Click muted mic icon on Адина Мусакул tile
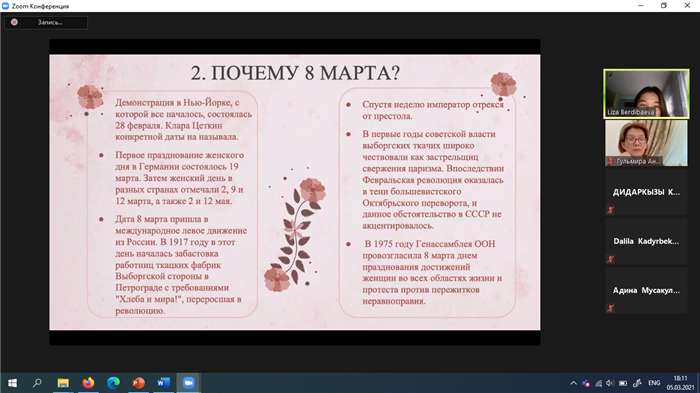The image size is (700, 393). point(610,308)
